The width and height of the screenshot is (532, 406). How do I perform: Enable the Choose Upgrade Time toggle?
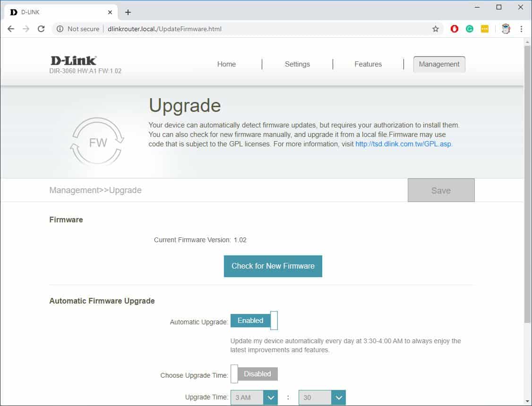[x=254, y=374]
